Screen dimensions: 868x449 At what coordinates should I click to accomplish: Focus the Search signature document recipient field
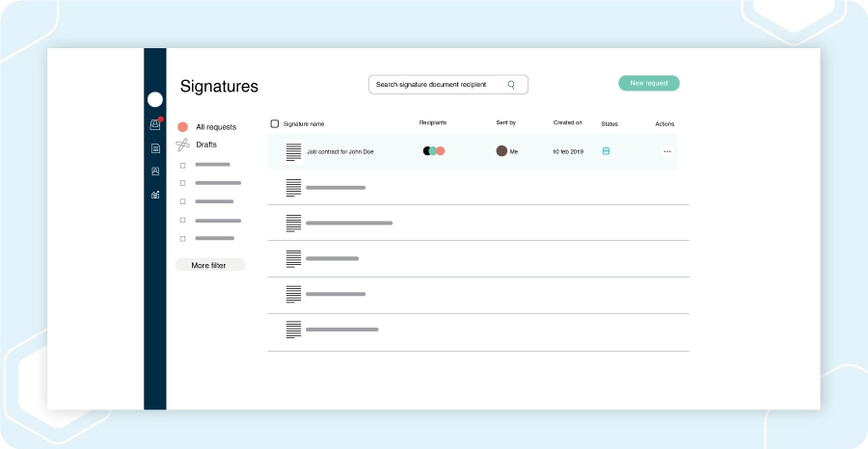pos(448,85)
